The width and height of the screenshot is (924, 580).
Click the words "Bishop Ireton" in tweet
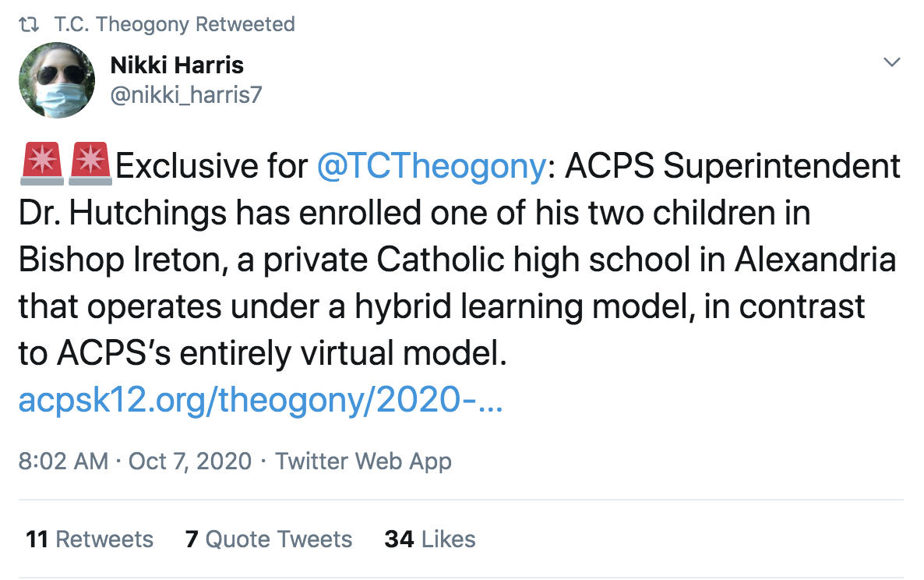pyautogui.click(x=120, y=260)
